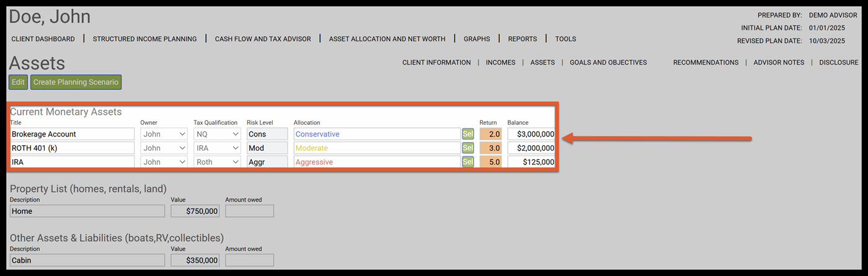Open the Tools menu
Screen dimensions: 868x276
[565, 39]
